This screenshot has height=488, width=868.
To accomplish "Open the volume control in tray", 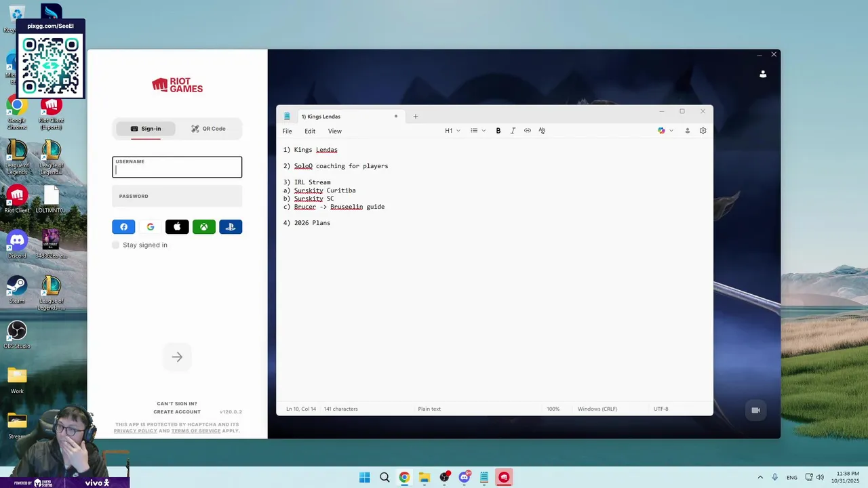I will point(820,477).
